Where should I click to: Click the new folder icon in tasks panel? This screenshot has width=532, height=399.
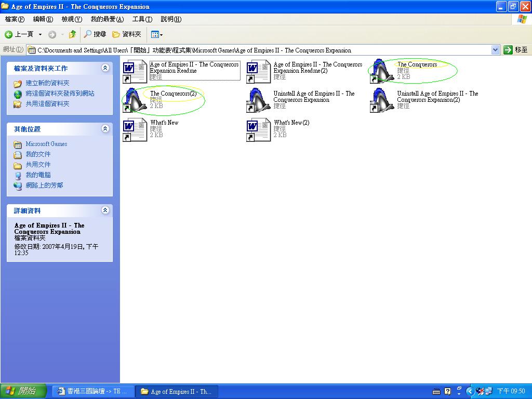pos(18,84)
